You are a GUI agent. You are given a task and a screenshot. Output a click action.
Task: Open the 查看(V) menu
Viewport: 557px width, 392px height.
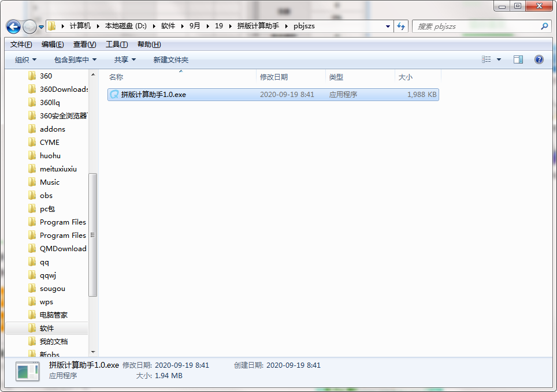click(x=84, y=44)
